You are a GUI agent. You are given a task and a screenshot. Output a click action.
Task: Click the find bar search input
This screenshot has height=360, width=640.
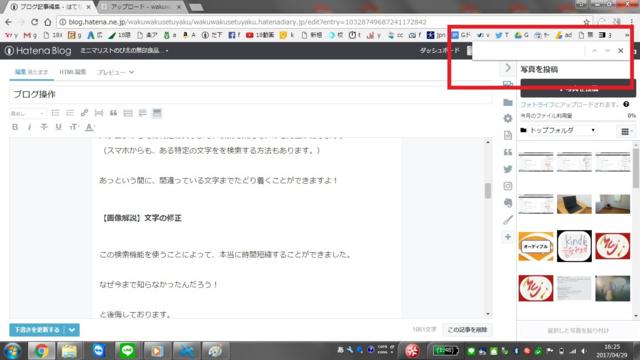(x=529, y=51)
